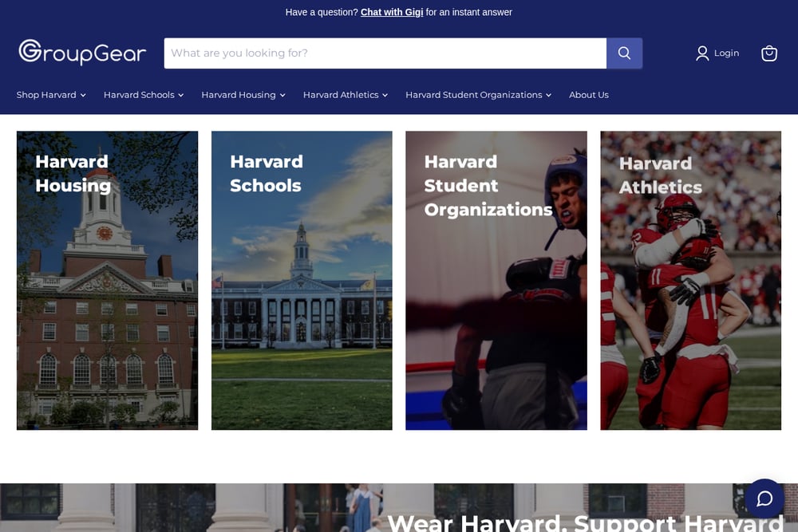Expand the Shop Harvard menu
The image size is (798, 532).
tap(51, 95)
